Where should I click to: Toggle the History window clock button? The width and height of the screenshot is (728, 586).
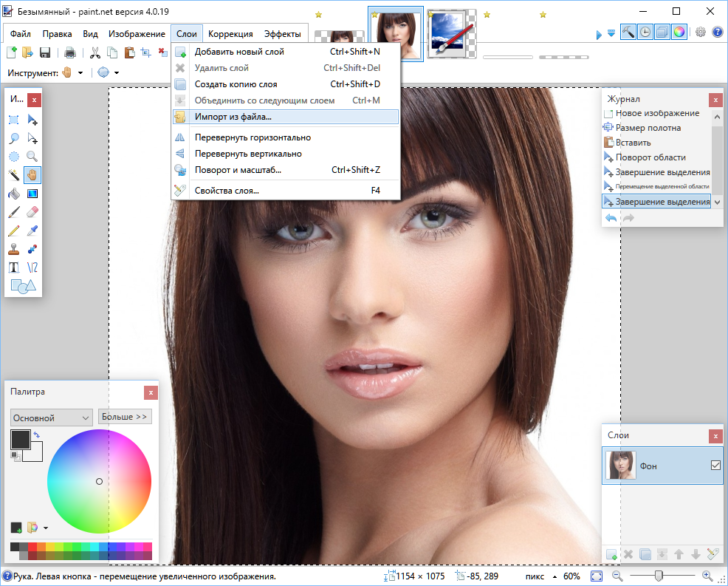[645, 32]
